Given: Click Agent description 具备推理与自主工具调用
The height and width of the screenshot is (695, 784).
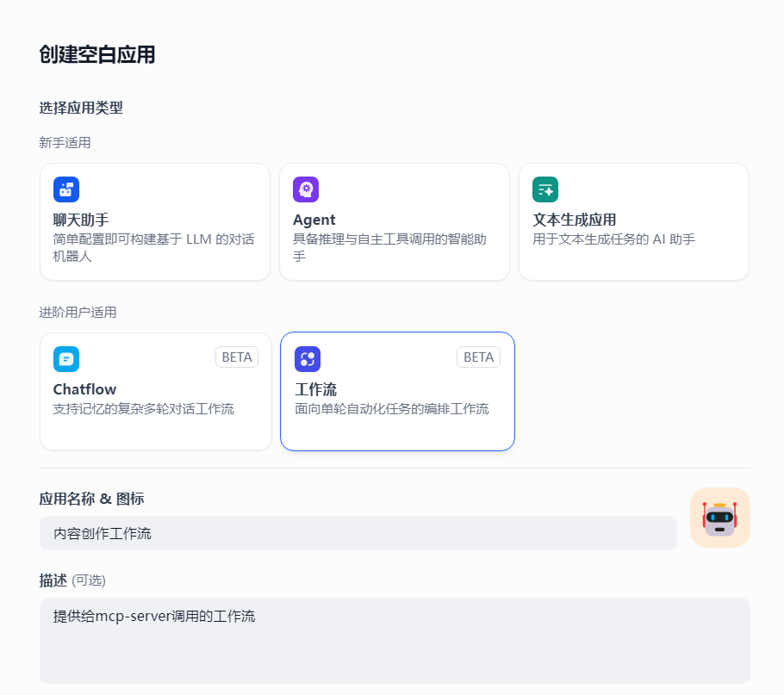Looking at the screenshot, I should click(x=389, y=247).
